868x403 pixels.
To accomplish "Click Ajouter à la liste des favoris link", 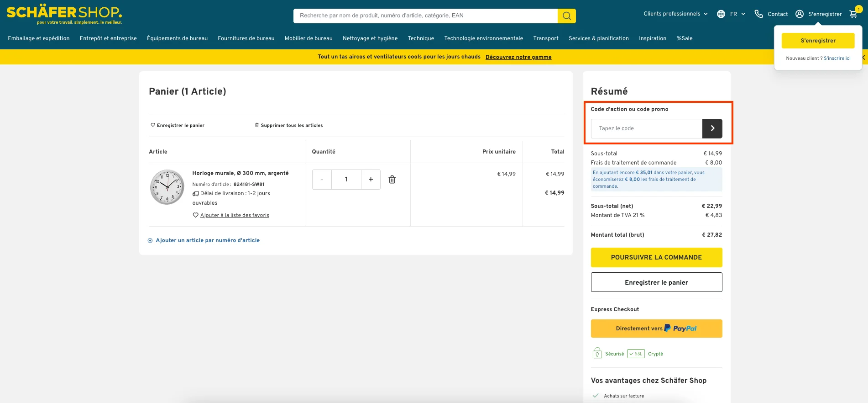I will (x=235, y=215).
